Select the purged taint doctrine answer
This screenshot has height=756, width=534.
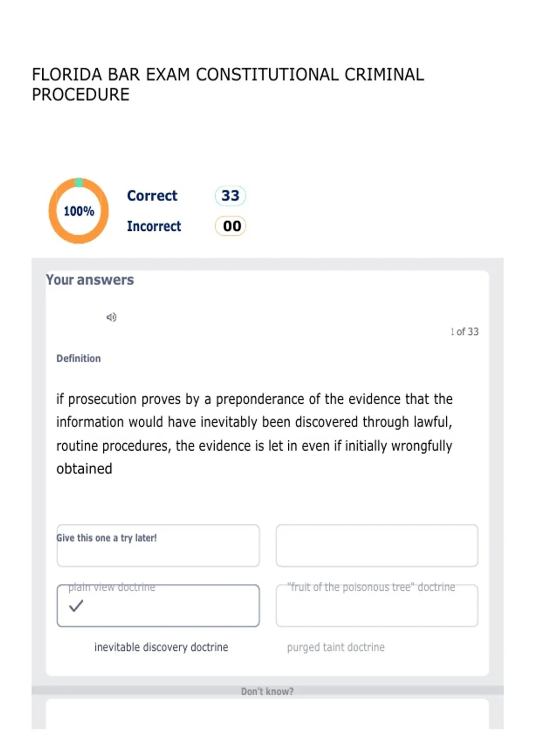coord(336,647)
